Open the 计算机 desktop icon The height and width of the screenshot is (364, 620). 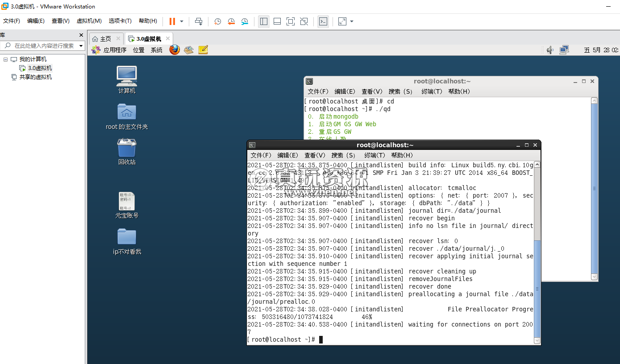127,80
